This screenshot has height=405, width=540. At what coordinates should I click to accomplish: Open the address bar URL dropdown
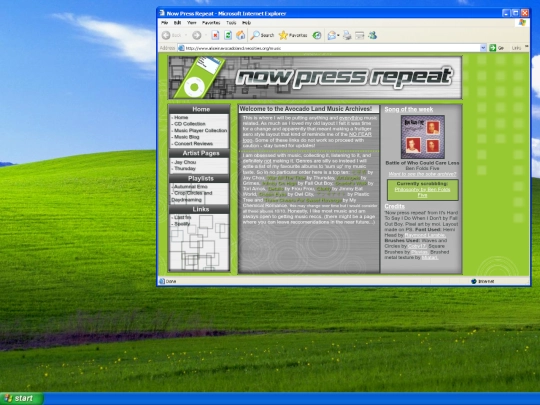coord(483,48)
